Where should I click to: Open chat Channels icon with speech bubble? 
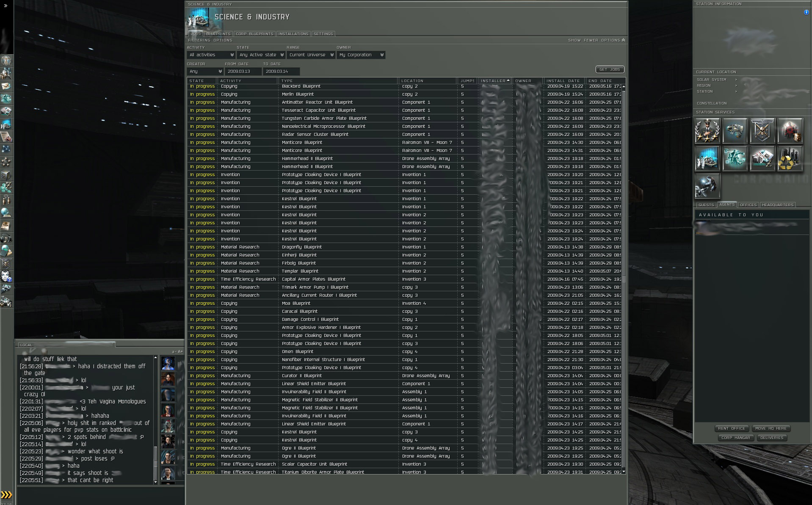[6, 200]
